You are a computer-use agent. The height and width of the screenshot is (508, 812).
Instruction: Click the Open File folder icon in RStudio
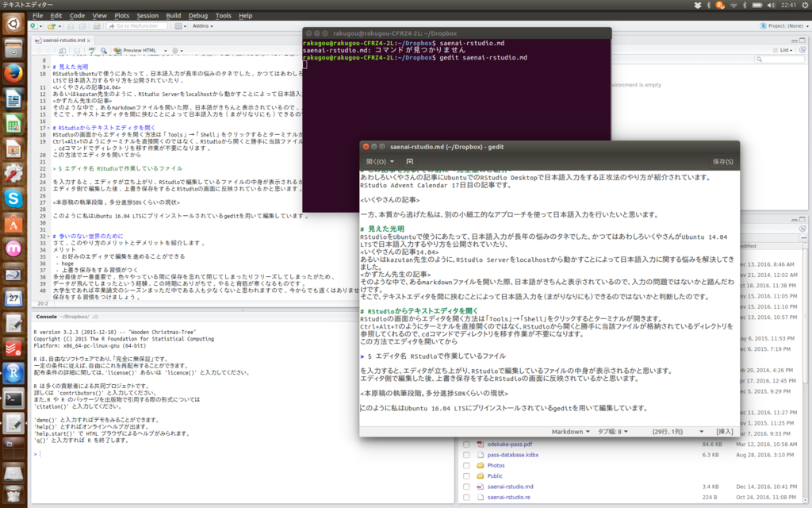coord(52,26)
